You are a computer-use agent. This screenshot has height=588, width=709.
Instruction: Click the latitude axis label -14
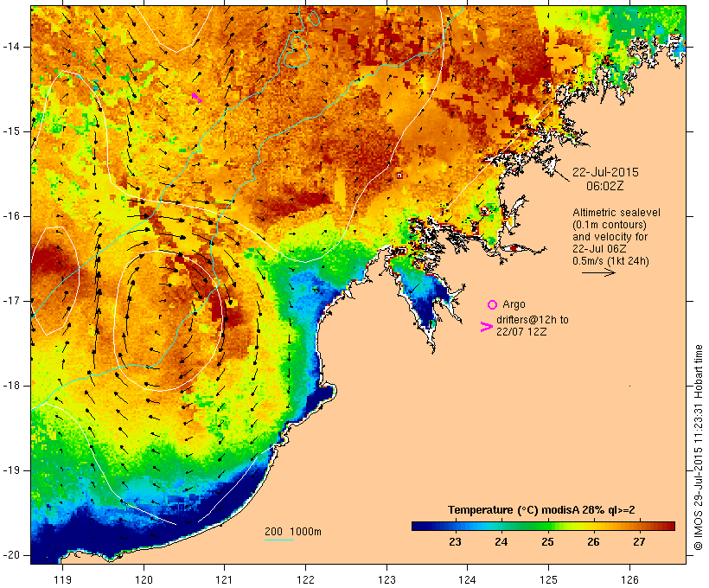pos(11,47)
